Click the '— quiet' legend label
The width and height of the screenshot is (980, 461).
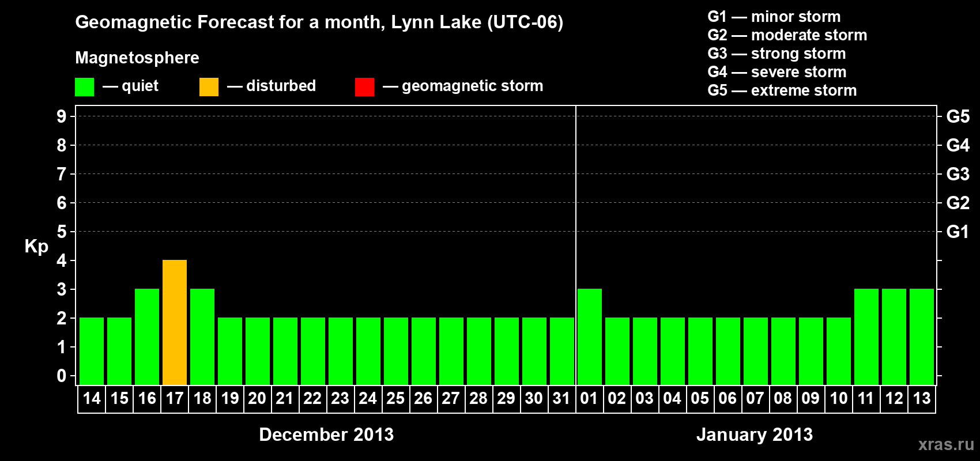click(x=130, y=86)
